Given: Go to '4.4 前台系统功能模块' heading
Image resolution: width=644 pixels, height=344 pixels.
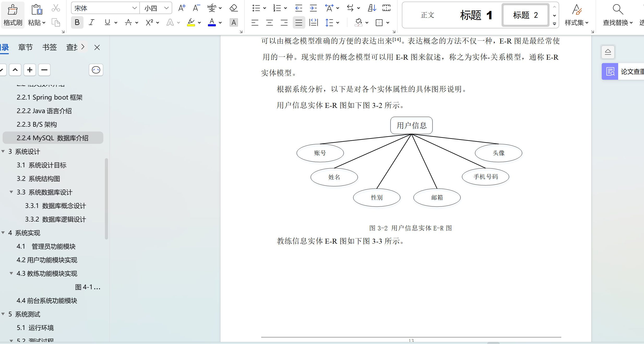Looking at the screenshot, I should point(47,300).
